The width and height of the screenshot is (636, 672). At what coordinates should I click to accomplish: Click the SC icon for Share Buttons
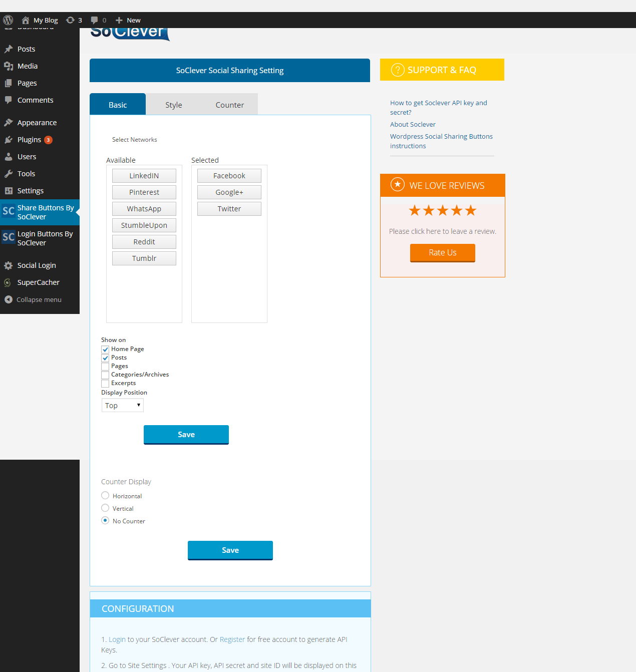click(x=9, y=211)
